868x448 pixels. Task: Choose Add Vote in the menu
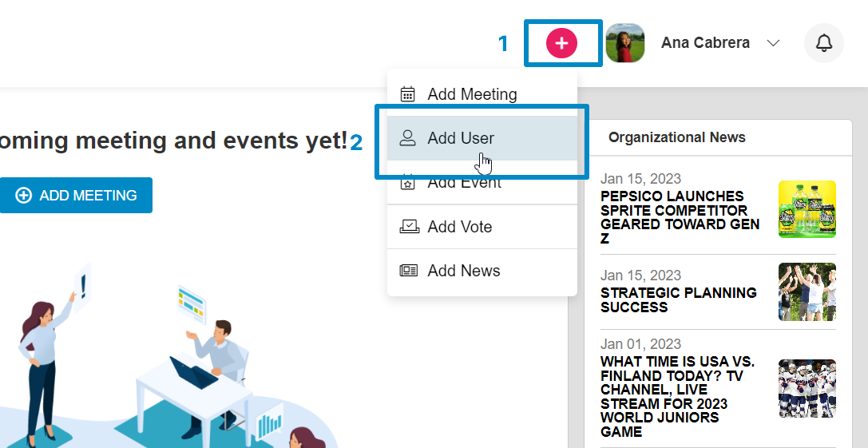click(x=460, y=227)
